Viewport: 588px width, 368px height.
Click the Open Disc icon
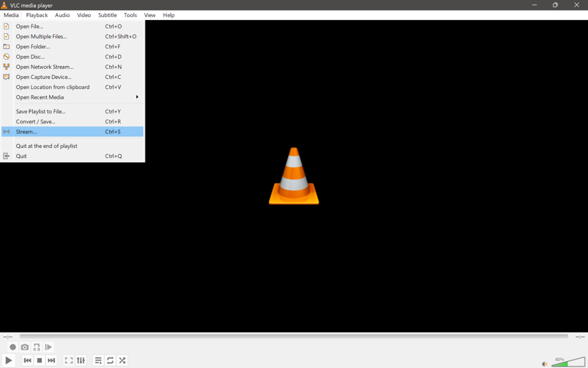pos(6,57)
